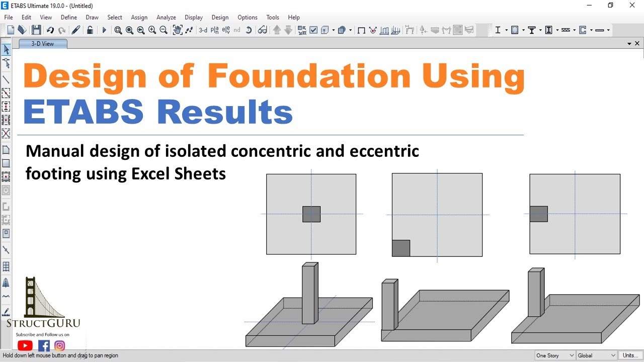644x362 pixels.
Task: Open the Tools menu
Action: pyautogui.click(x=273, y=17)
